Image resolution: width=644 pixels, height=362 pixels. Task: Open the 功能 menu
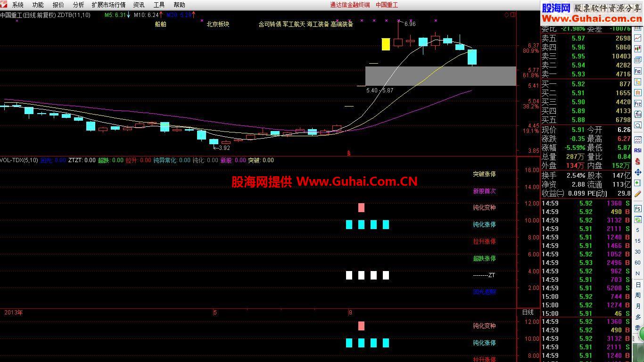pos(38,5)
